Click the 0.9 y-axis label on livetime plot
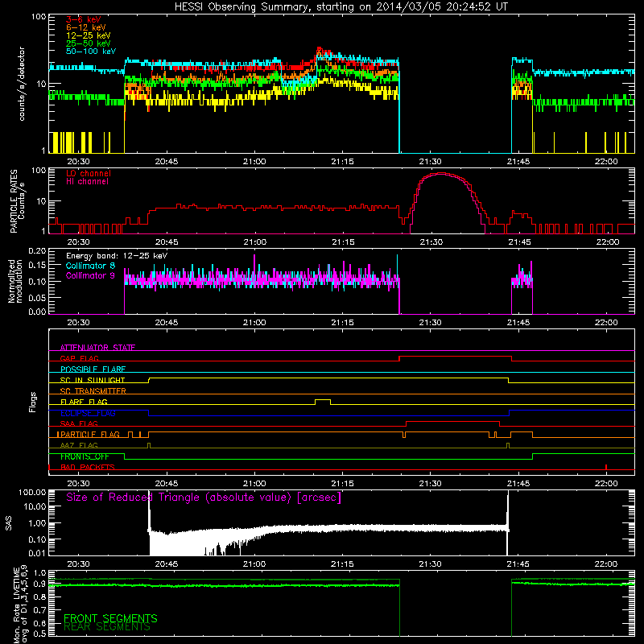 click(40, 584)
